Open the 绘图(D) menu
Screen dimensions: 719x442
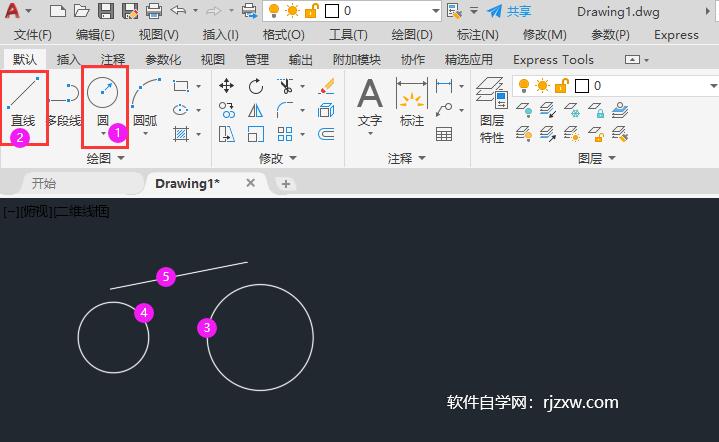[412, 35]
